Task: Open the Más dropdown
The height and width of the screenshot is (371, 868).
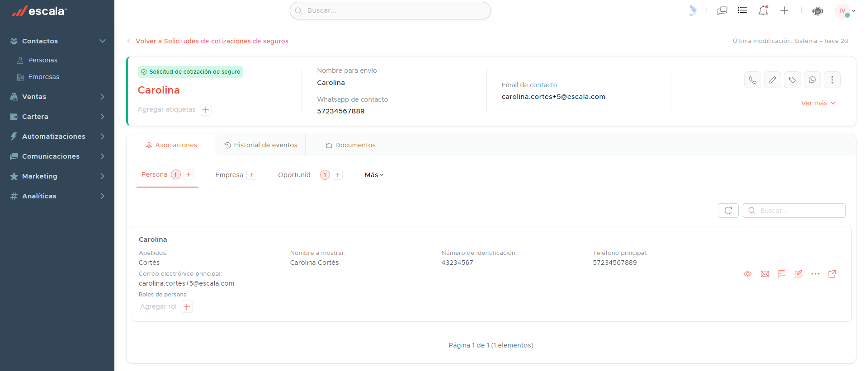Action: (374, 175)
